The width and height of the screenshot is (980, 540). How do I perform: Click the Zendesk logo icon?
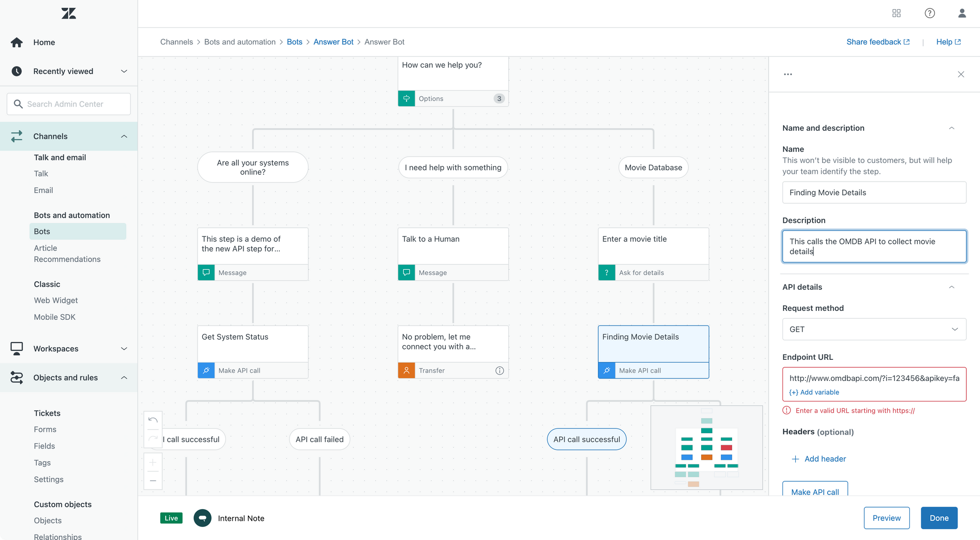click(69, 13)
